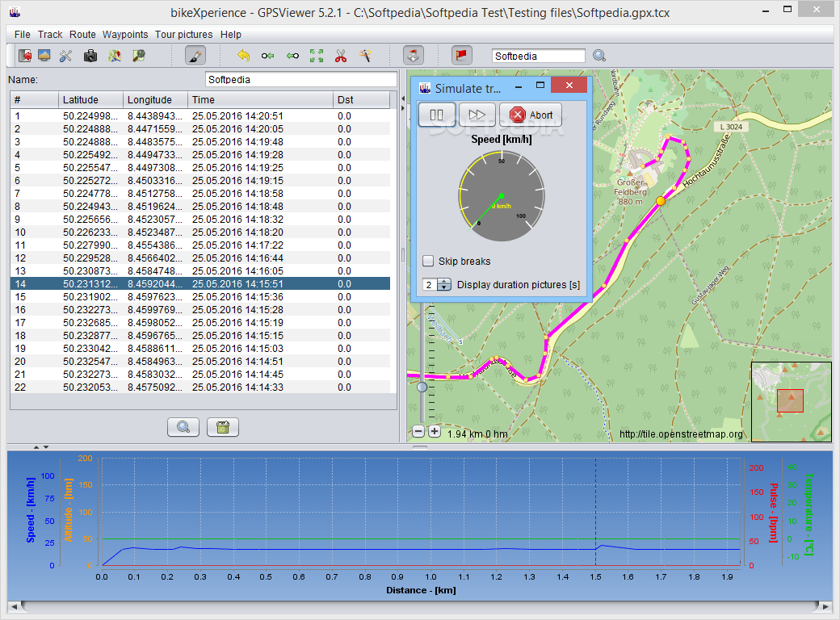
Task: Click the magnifier zoom button below the table
Action: (x=183, y=427)
